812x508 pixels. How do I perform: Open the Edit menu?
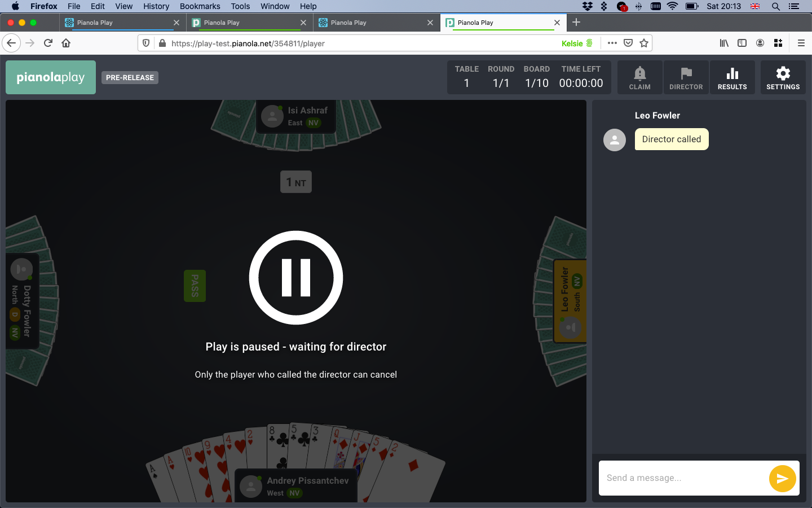tap(98, 6)
